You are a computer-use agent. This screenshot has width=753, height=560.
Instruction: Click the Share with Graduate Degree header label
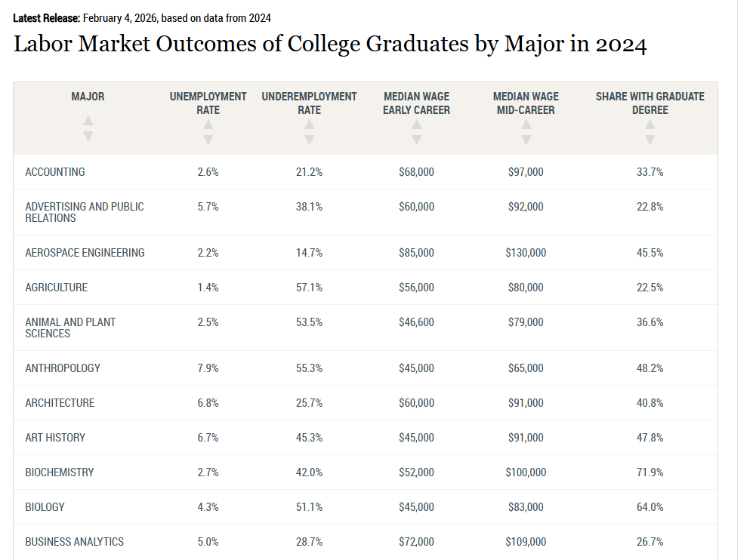(x=650, y=103)
